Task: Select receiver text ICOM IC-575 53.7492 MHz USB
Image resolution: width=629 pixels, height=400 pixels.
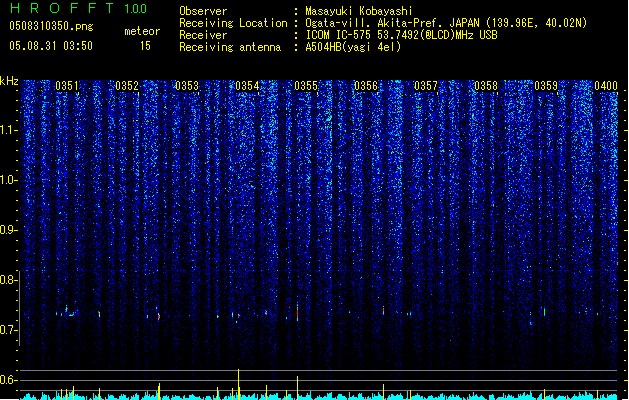Action: (x=401, y=35)
